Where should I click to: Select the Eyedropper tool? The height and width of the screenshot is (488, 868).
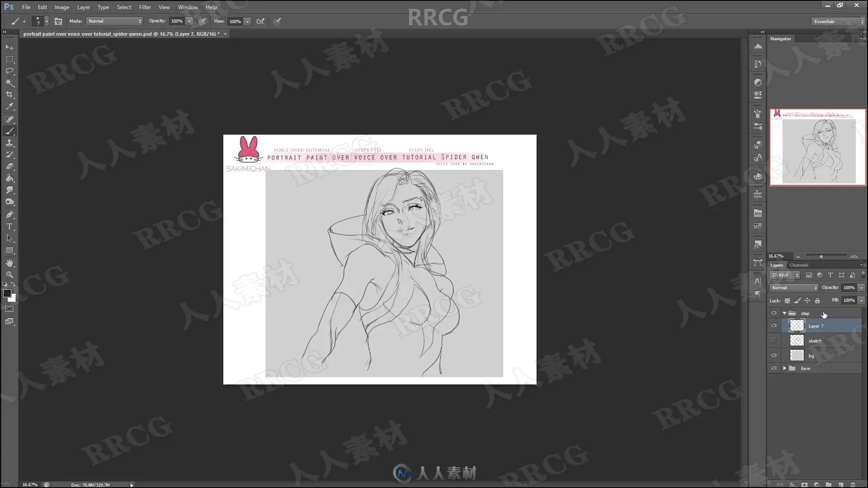click(9, 107)
